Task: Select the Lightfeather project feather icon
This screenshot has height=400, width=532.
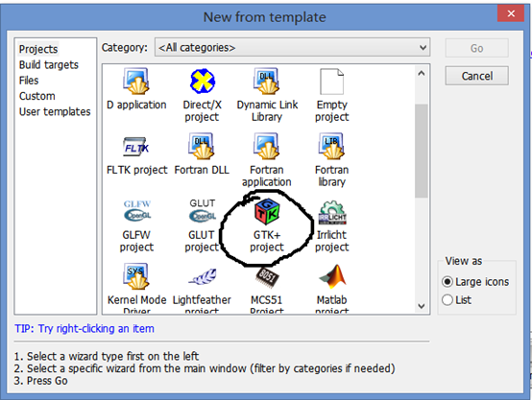Action: (x=203, y=277)
